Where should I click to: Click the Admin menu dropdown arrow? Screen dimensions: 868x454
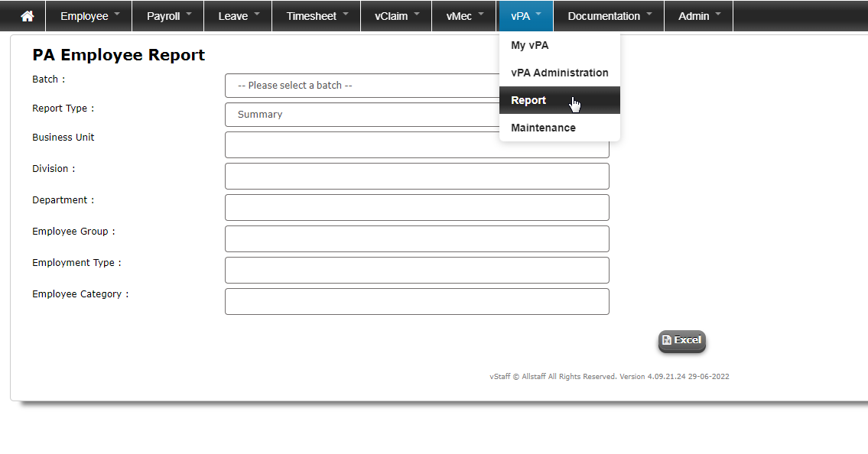(x=718, y=14)
